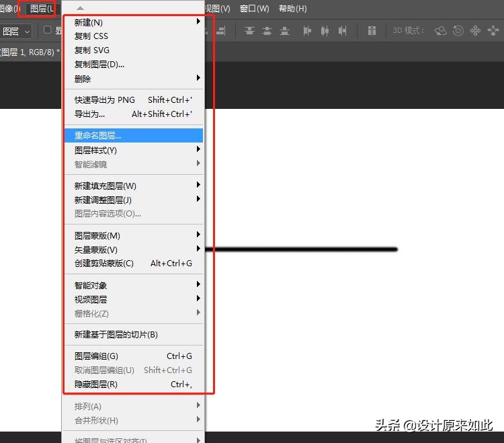Open the 图层 dropdown in options bar
The image size is (504, 443).
click(x=16, y=32)
